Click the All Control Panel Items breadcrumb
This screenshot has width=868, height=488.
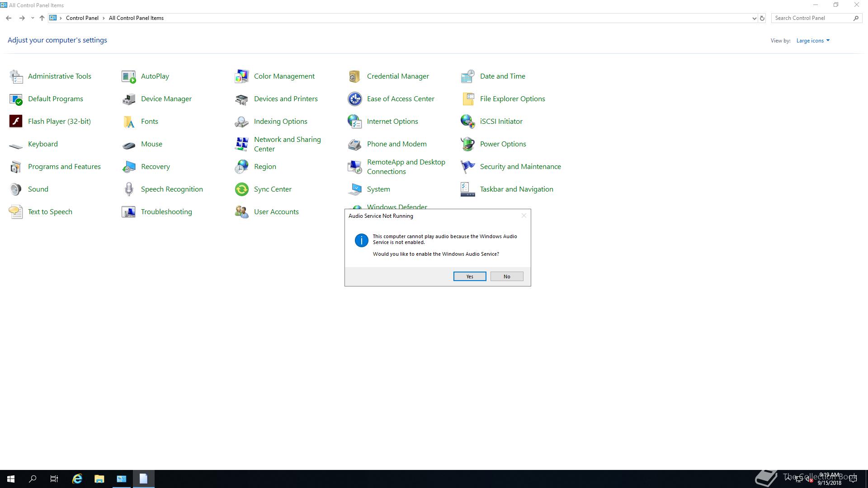[x=136, y=18]
